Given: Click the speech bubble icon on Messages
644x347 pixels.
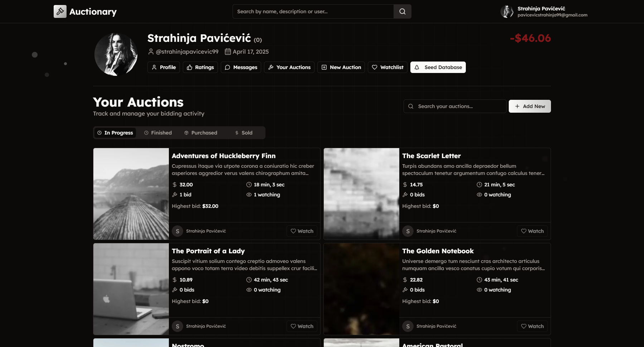Looking at the screenshot, I should tap(228, 67).
